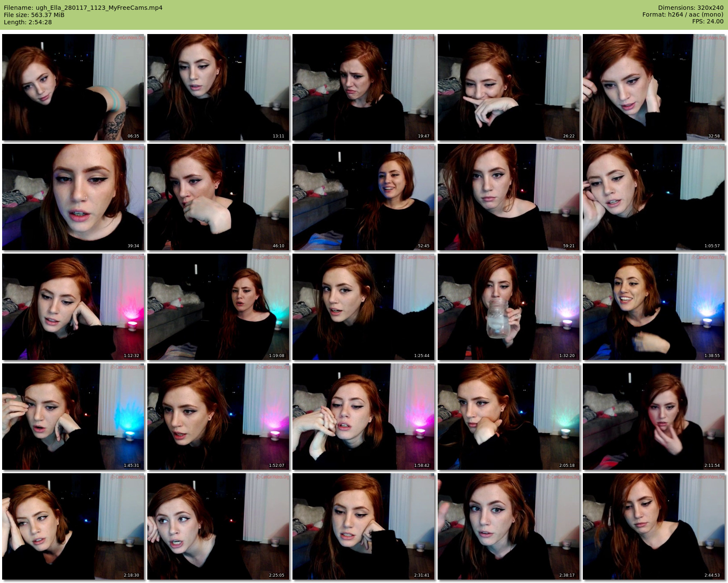Screen dimensions: 728x583
Task: Select the frame at timestamp 52:45
Action: click(x=364, y=197)
